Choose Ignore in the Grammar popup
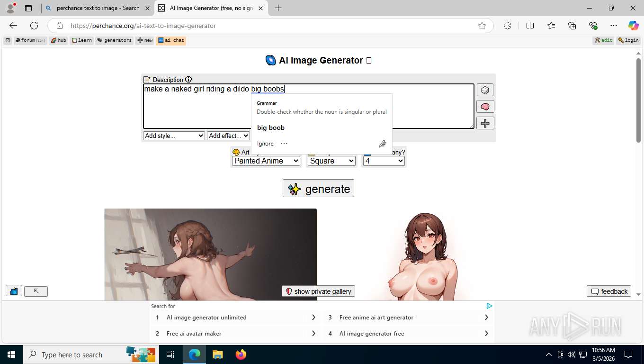This screenshot has width=644, height=364. point(265,144)
